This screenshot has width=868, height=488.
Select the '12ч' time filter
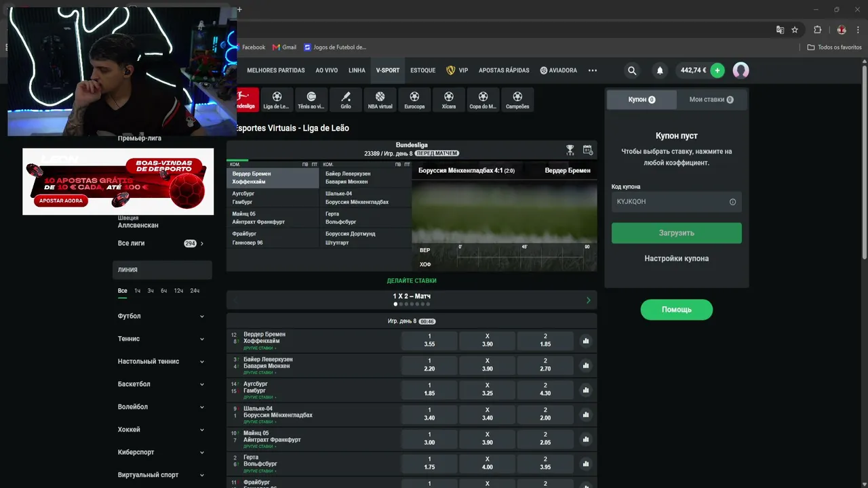click(x=178, y=291)
